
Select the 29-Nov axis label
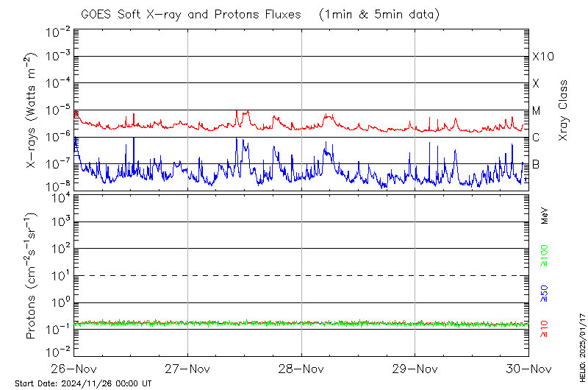click(415, 369)
